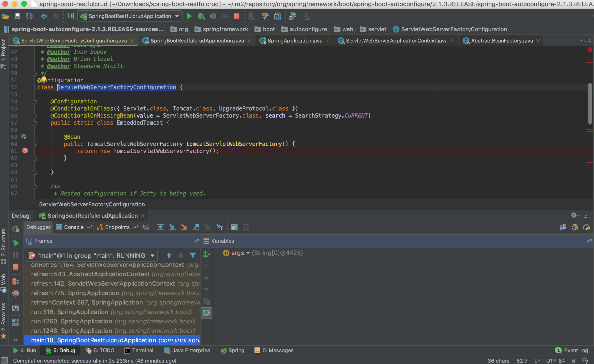This screenshot has width=594, height=364.
Task: Toggle tool window bars with the bottom-left corner icon
Action: click(x=4, y=360)
